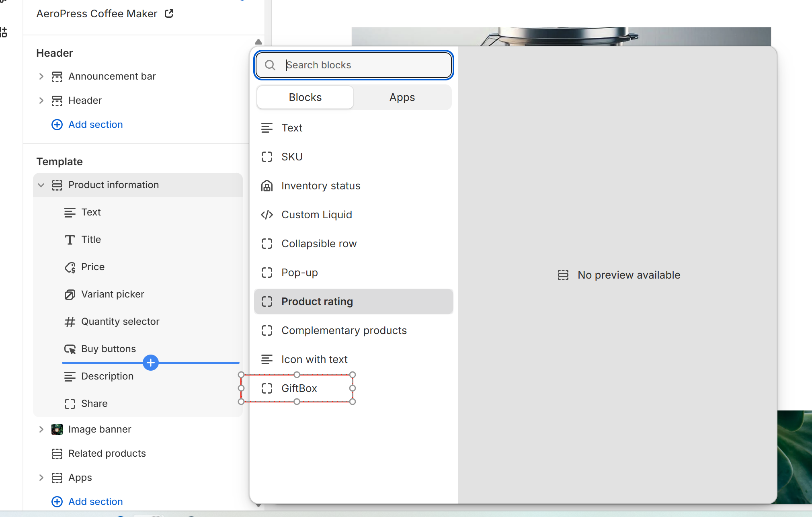Select the Variant picker icon
This screenshot has width=812, height=517.
[70, 295]
